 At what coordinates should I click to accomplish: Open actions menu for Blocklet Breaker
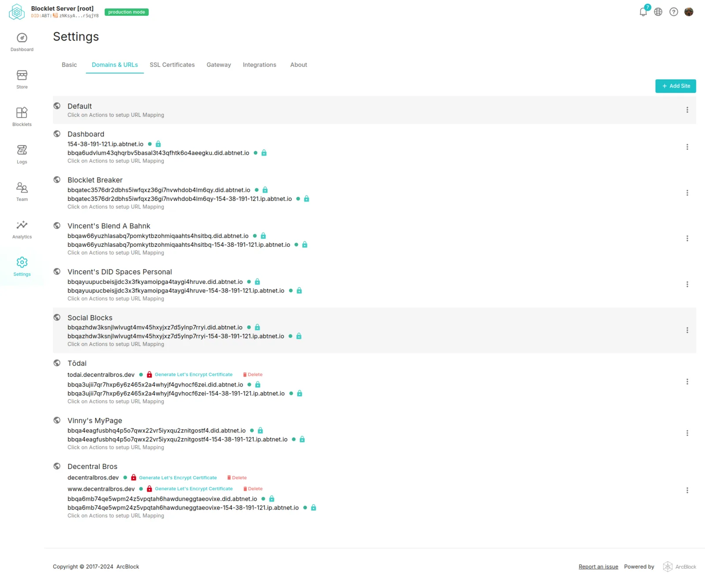pyautogui.click(x=687, y=193)
